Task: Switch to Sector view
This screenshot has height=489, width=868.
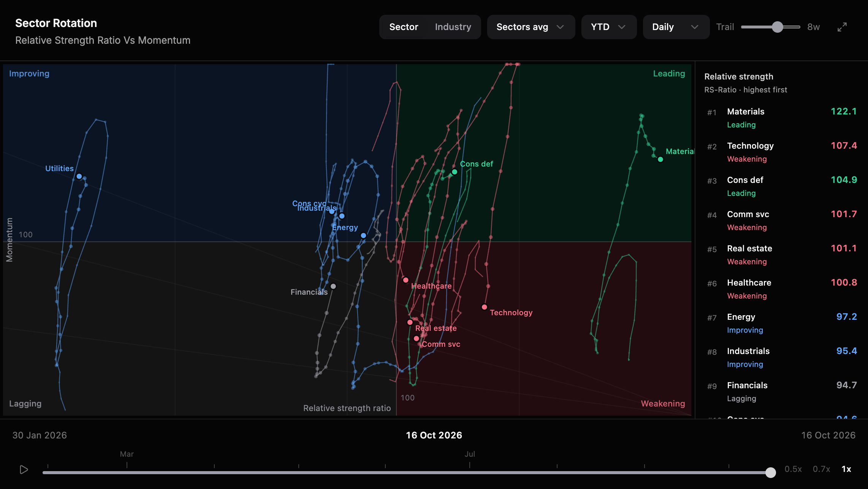Action: pyautogui.click(x=404, y=27)
